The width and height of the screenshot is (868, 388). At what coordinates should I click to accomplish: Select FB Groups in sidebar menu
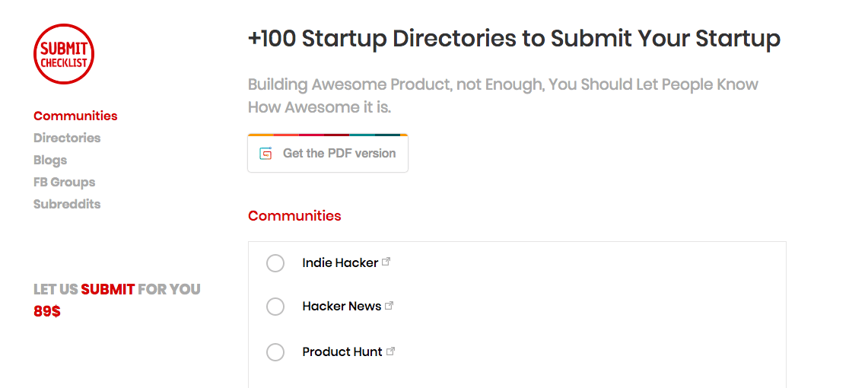click(64, 182)
